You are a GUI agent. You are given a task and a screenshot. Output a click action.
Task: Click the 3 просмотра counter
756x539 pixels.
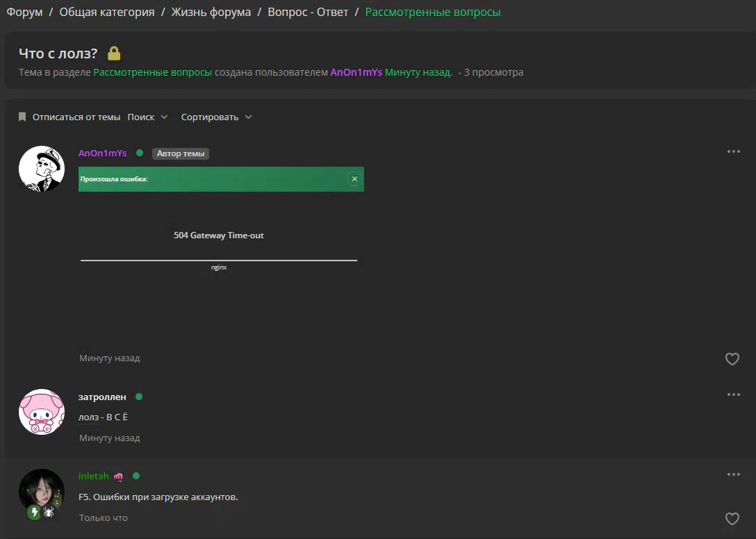tap(494, 72)
